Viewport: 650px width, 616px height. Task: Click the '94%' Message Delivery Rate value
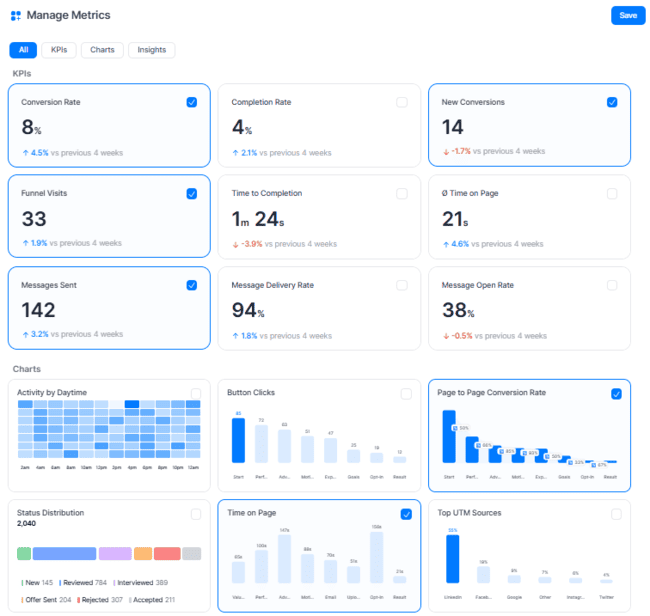click(x=248, y=310)
